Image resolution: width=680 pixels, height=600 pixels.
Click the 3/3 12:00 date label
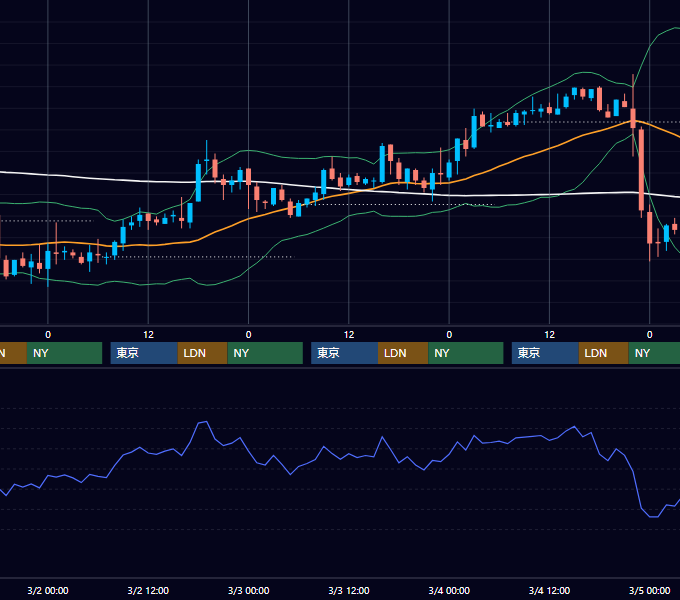click(349, 590)
